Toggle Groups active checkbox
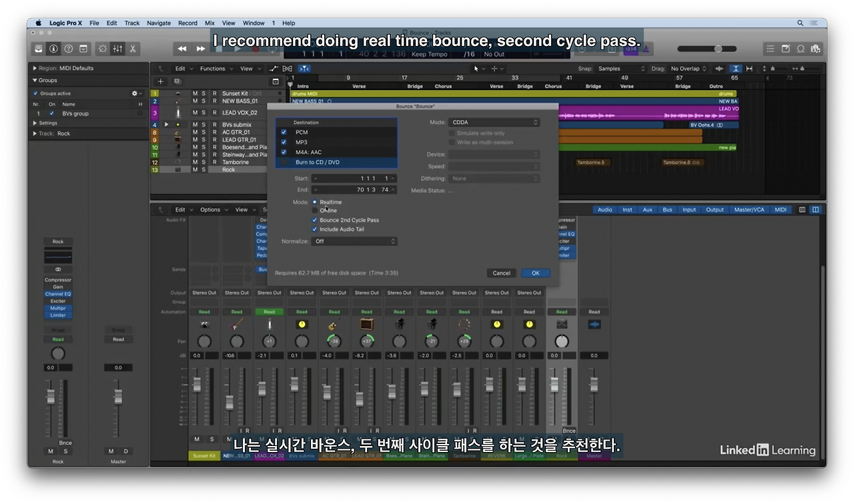This screenshot has height=504, width=854. (x=36, y=93)
